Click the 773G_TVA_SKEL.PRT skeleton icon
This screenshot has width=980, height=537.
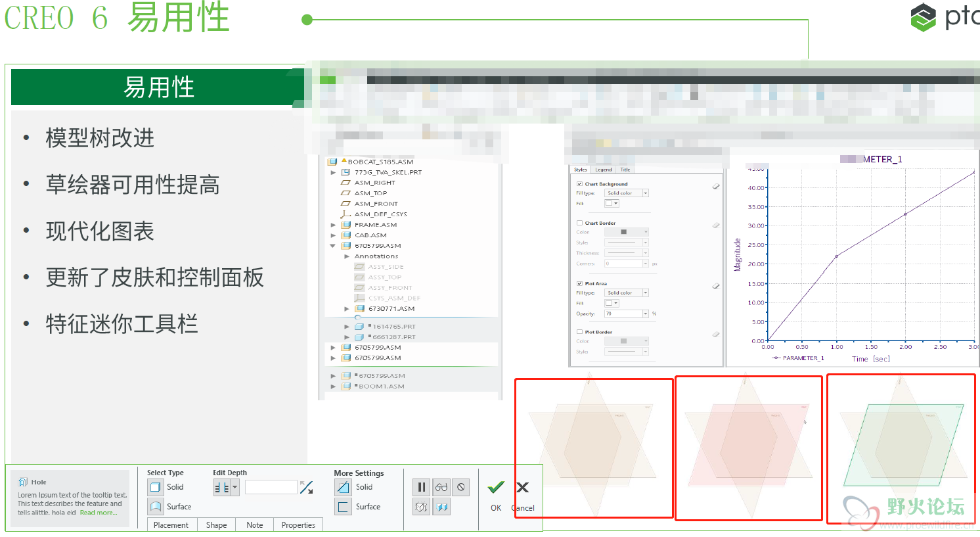pos(345,172)
